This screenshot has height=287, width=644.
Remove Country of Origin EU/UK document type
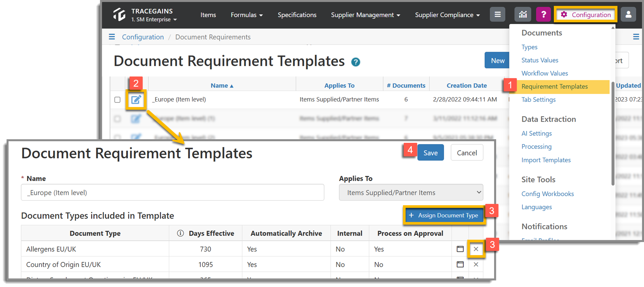pyautogui.click(x=476, y=264)
